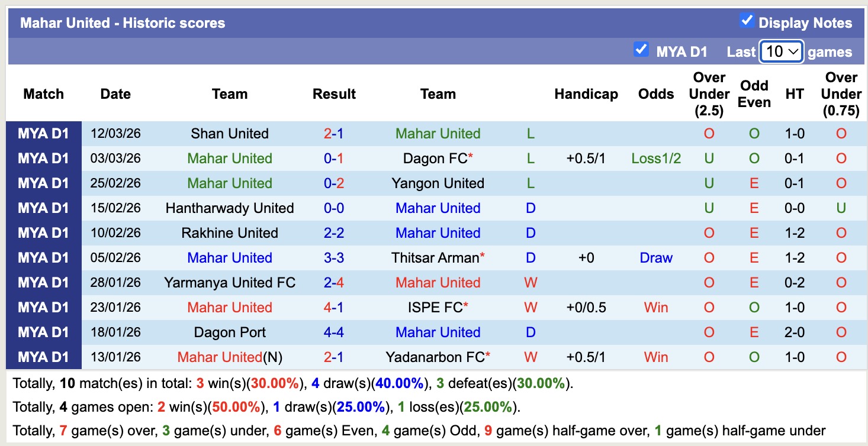Image resolution: width=868 pixels, height=446 pixels.
Task: Open the Shan United team page
Action: [x=230, y=133]
